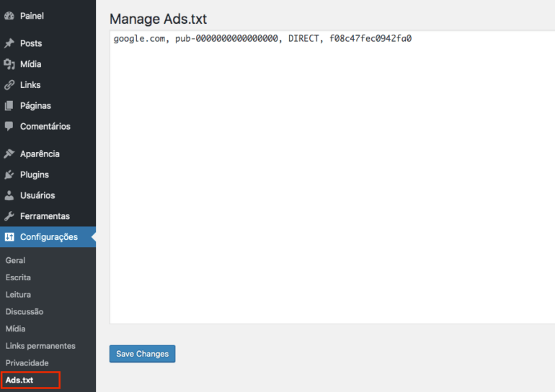Click the Ferramentas wrench icon

click(x=9, y=216)
